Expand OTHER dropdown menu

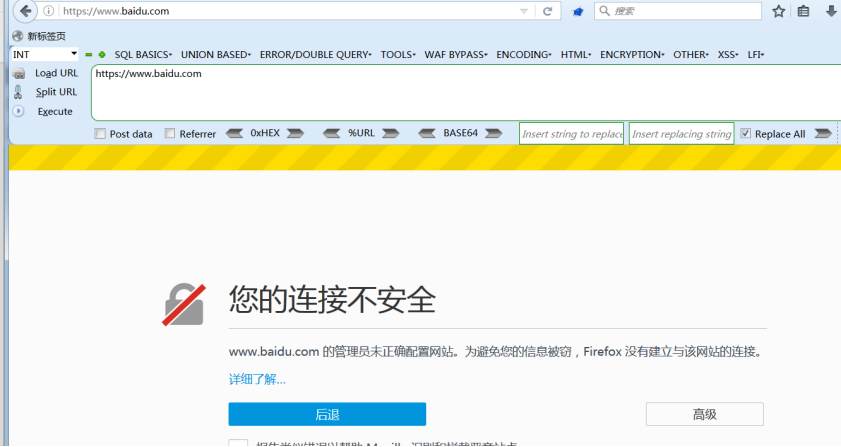pos(691,55)
